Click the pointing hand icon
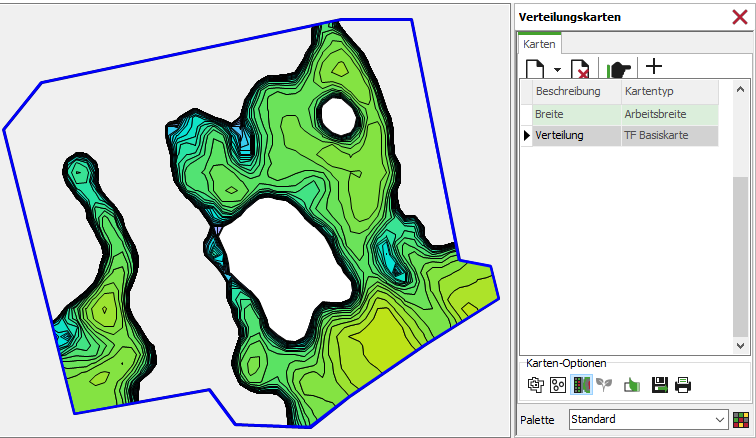 (x=619, y=68)
